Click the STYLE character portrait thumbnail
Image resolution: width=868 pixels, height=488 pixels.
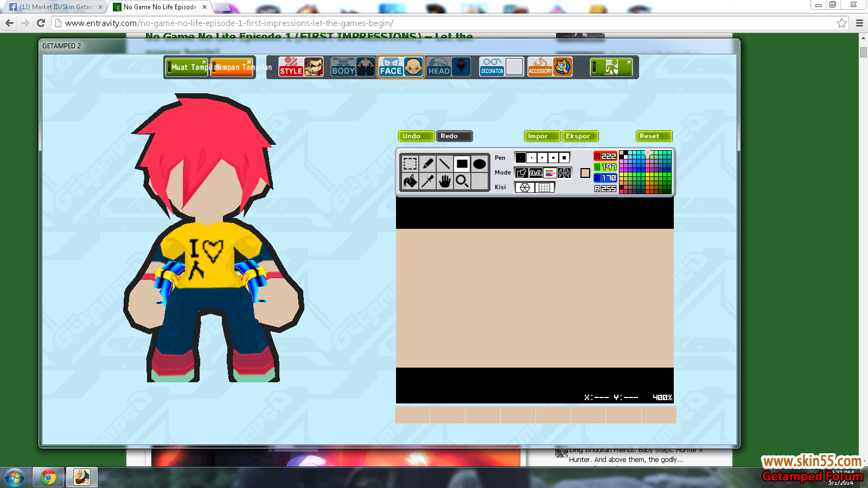pyautogui.click(x=314, y=67)
